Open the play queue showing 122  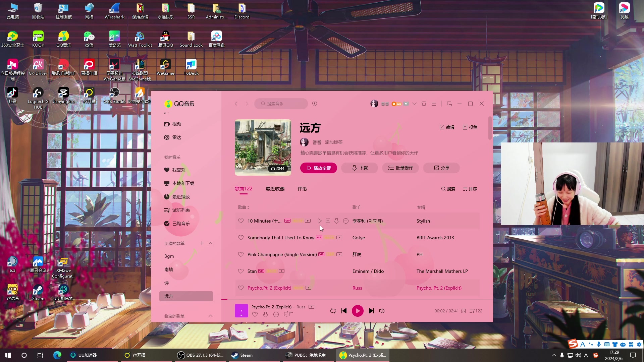pos(476,311)
